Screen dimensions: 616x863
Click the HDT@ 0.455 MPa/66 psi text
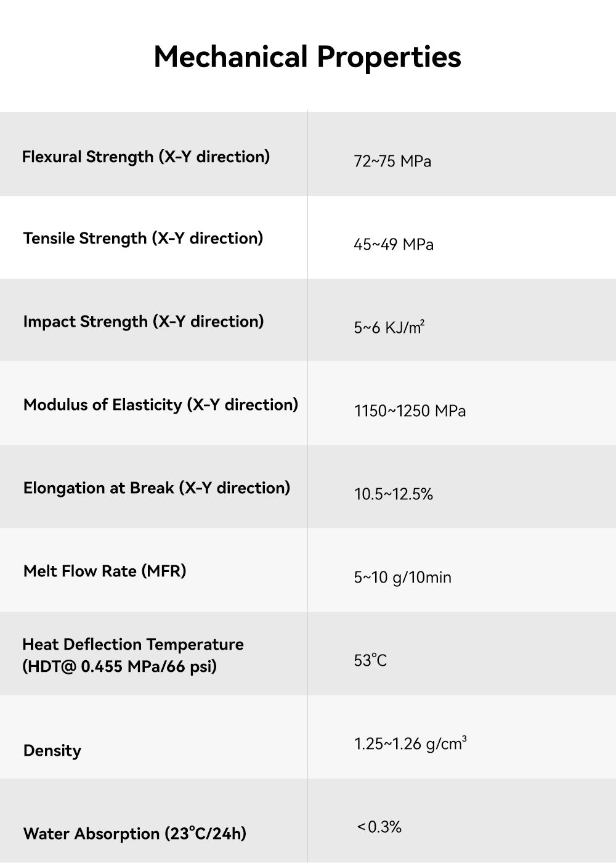tap(120, 667)
